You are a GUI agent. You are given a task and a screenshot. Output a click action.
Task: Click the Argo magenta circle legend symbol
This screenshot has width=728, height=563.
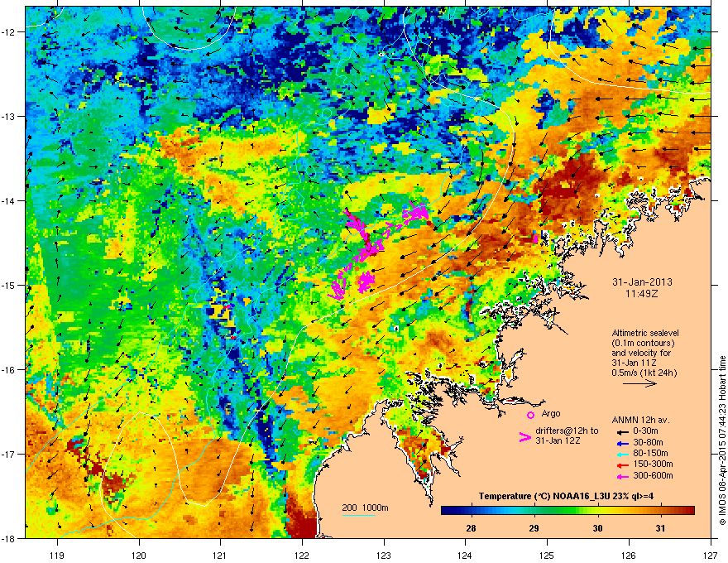(530, 415)
